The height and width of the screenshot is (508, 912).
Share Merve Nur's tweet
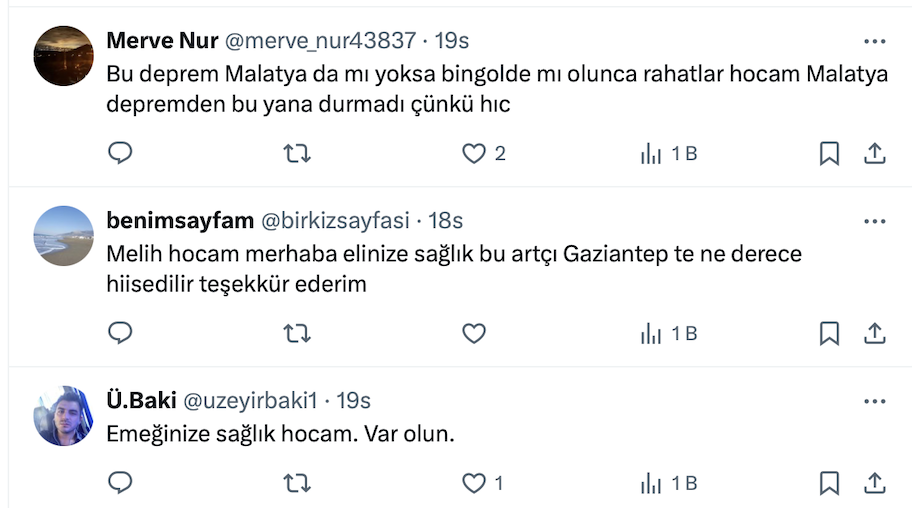tap(874, 153)
